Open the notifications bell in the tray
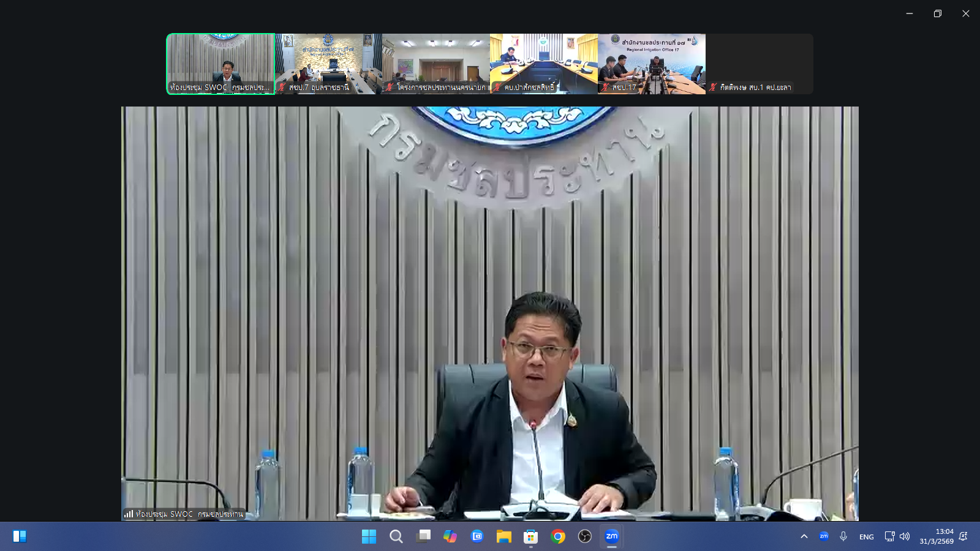The image size is (980, 551). 963,536
